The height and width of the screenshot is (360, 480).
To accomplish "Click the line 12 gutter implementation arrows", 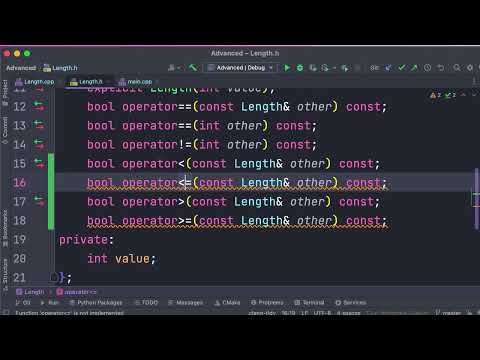I will point(39,106).
